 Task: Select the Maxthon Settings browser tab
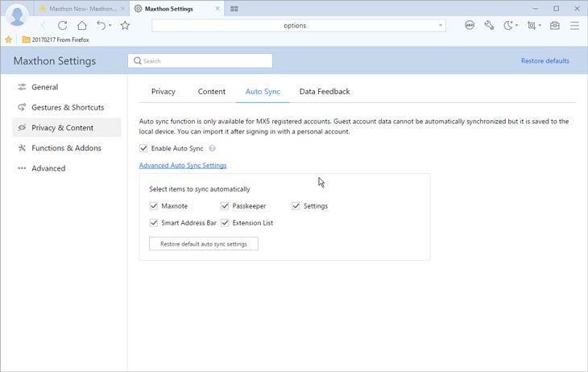click(176, 9)
